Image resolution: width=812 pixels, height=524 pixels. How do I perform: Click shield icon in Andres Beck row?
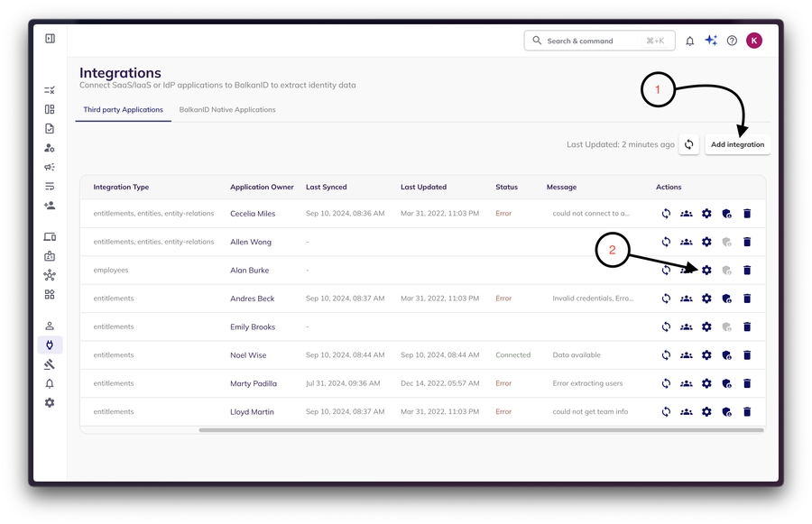point(726,299)
